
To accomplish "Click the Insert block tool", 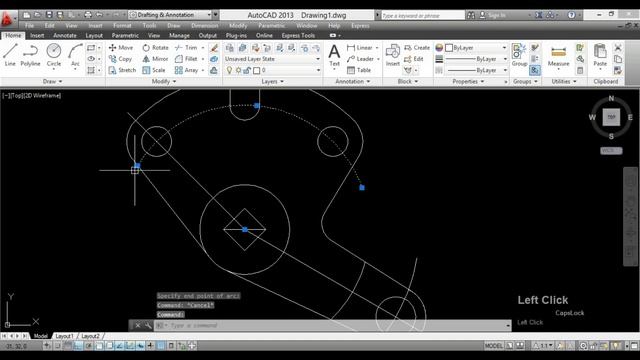I will pos(393,56).
